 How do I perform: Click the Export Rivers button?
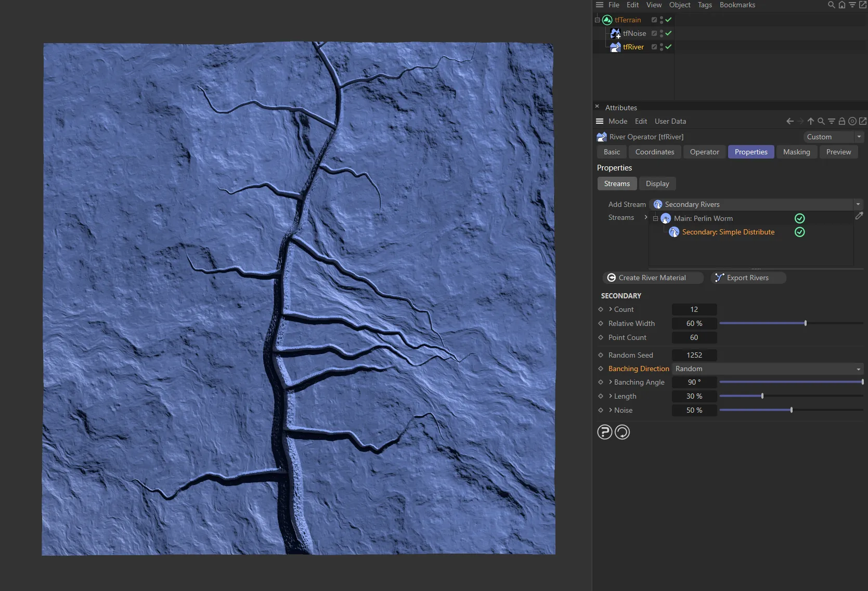748,278
